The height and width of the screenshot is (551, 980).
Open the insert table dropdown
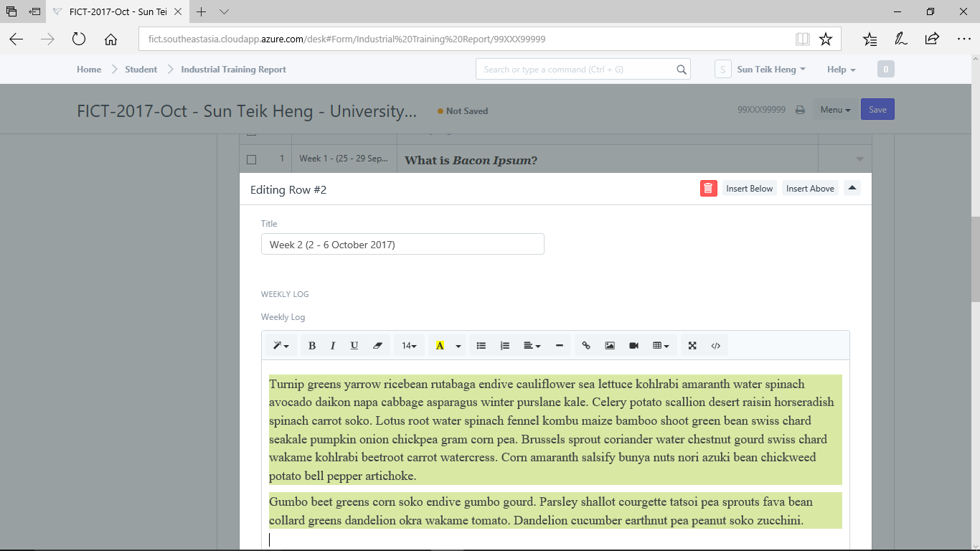[x=661, y=346]
